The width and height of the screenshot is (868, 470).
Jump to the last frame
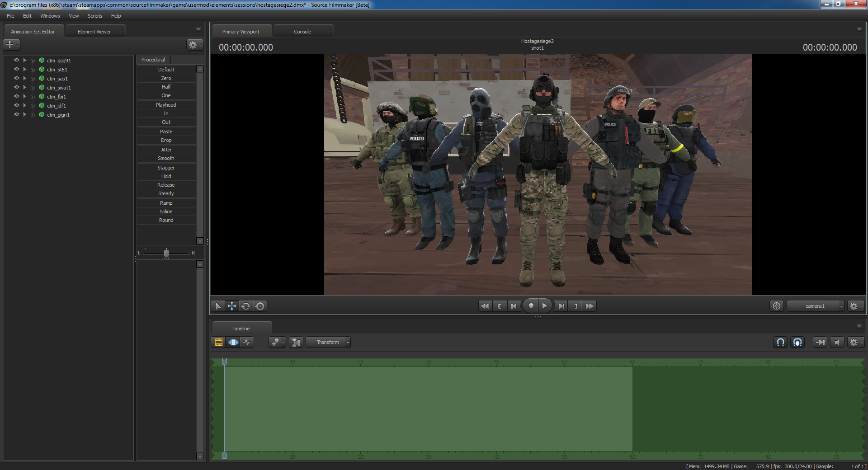click(x=590, y=306)
